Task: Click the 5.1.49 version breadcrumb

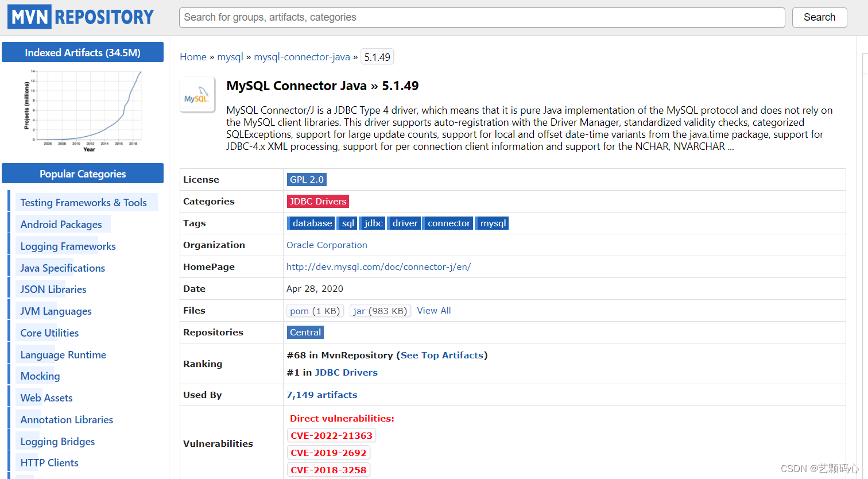Action: click(377, 57)
